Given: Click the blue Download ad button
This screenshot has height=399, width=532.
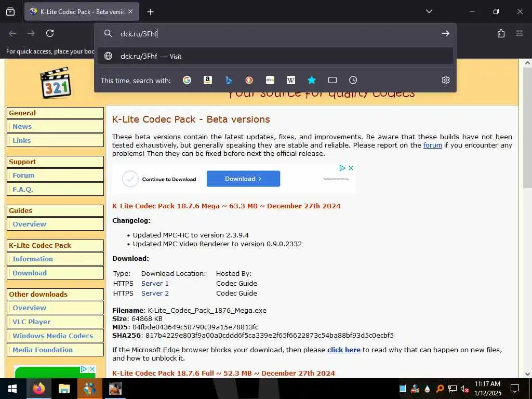Looking at the screenshot, I should coord(243,179).
